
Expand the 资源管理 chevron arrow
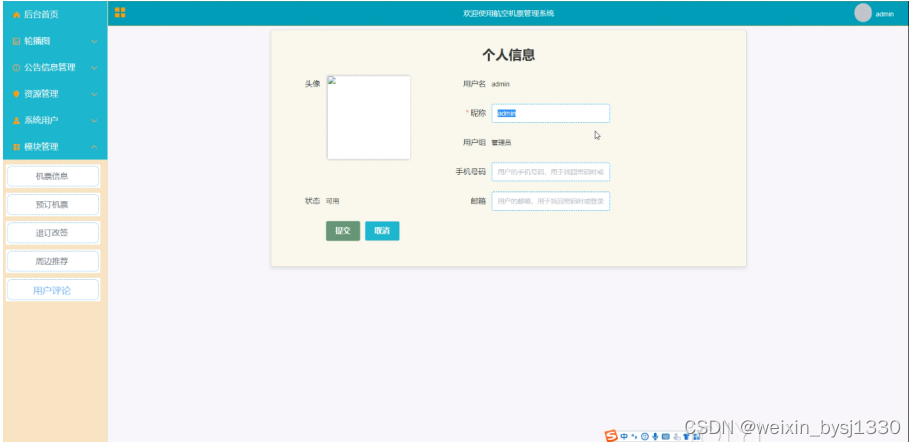point(94,94)
